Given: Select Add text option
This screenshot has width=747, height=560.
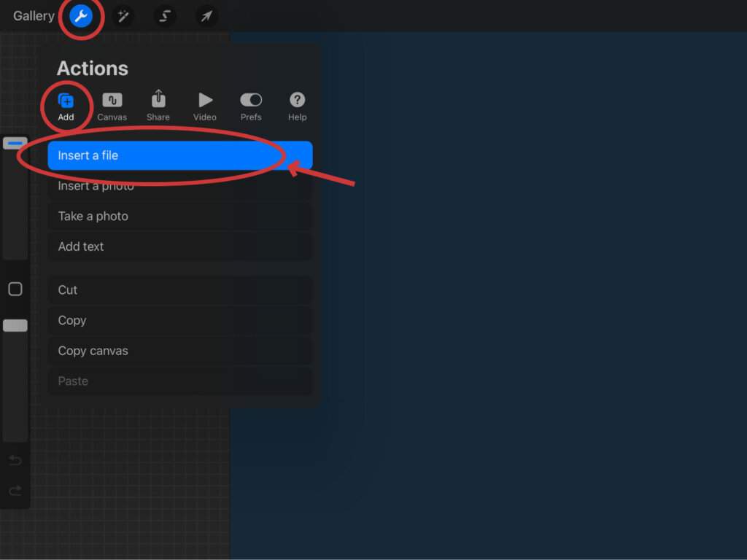Looking at the screenshot, I should point(179,247).
